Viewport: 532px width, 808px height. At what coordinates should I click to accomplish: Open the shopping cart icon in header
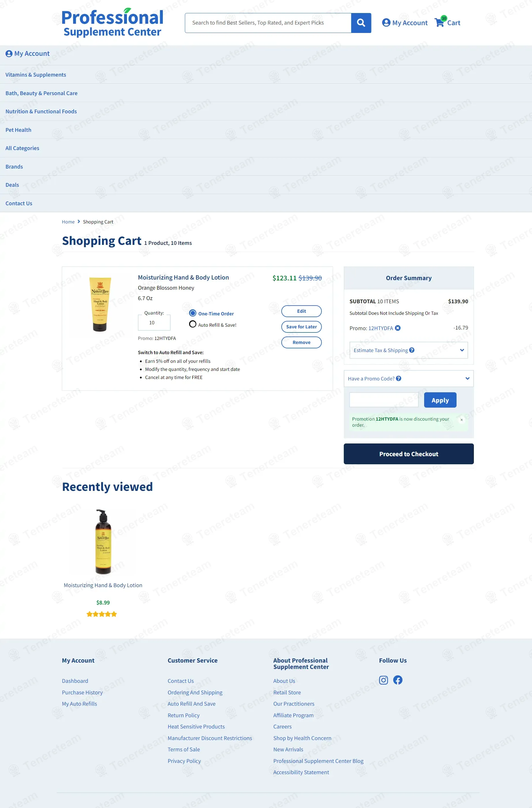[x=439, y=23]
